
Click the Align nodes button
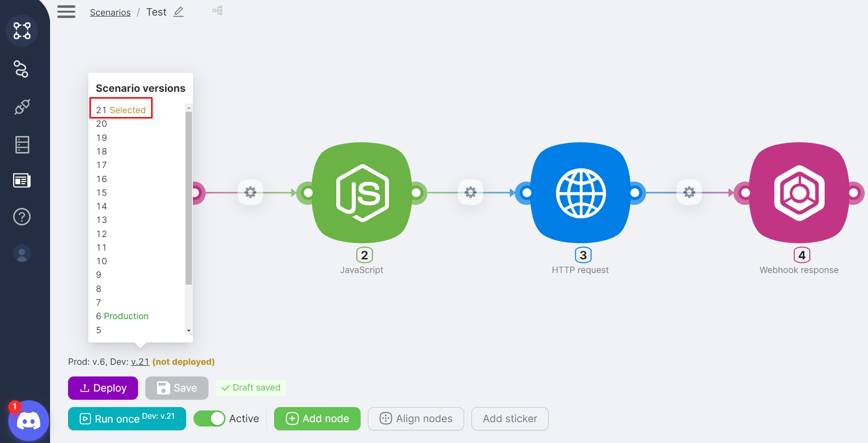416,419
